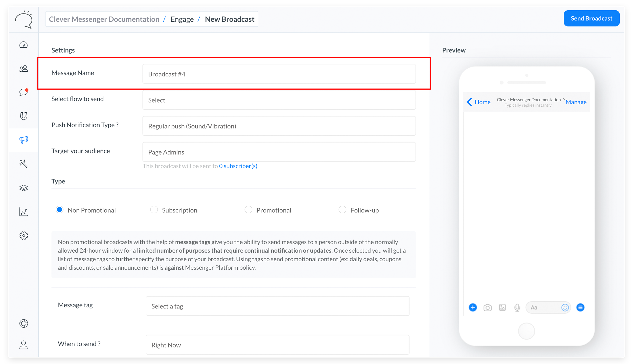Click the magnet growth tools sidebar icon
633x364 pixels.
click(23, 116)
